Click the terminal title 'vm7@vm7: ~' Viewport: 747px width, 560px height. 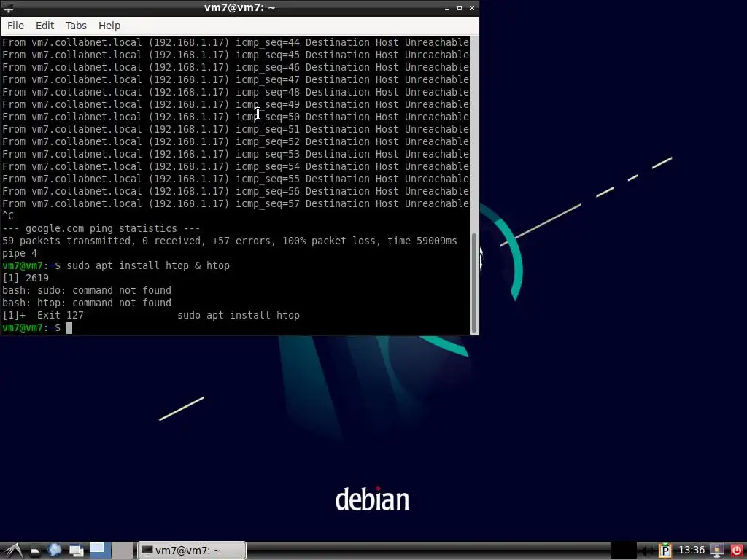click(x=239, y=7)
